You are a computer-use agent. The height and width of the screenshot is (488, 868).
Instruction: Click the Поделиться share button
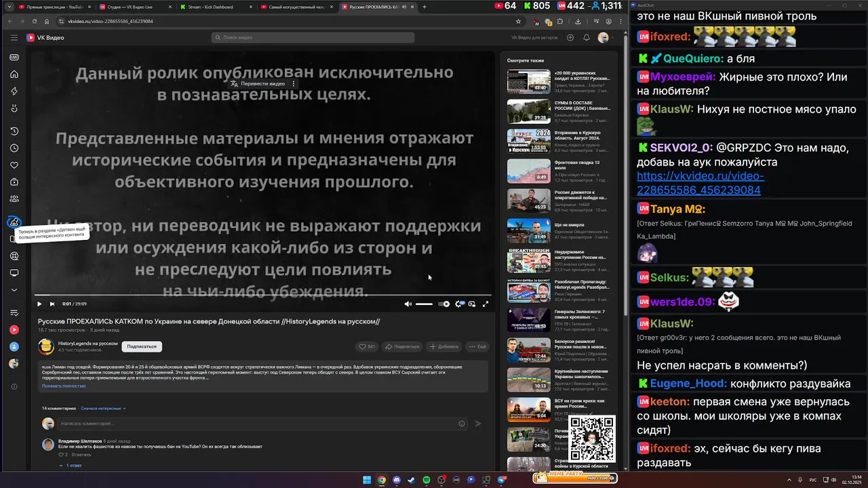point(402,346)
